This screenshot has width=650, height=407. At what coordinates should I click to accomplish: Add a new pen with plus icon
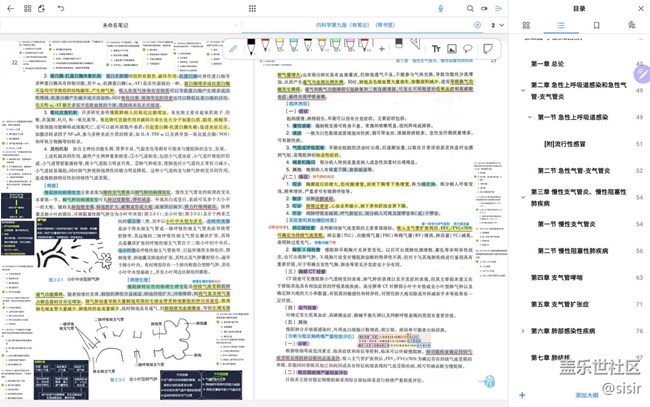click(x=381, y=48)
